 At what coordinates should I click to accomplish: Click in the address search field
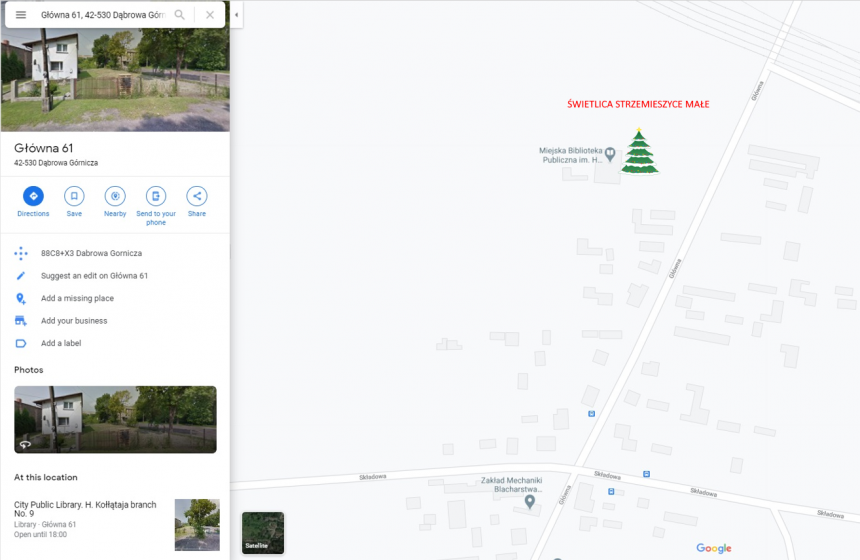click(100, 15)
